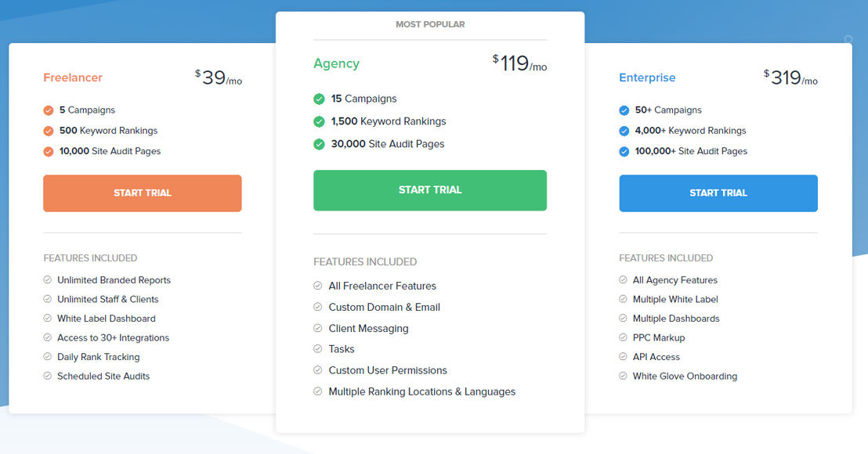Click 'White Label Dashboard' feature text
868x454 pixels.
tap(107, 319)
